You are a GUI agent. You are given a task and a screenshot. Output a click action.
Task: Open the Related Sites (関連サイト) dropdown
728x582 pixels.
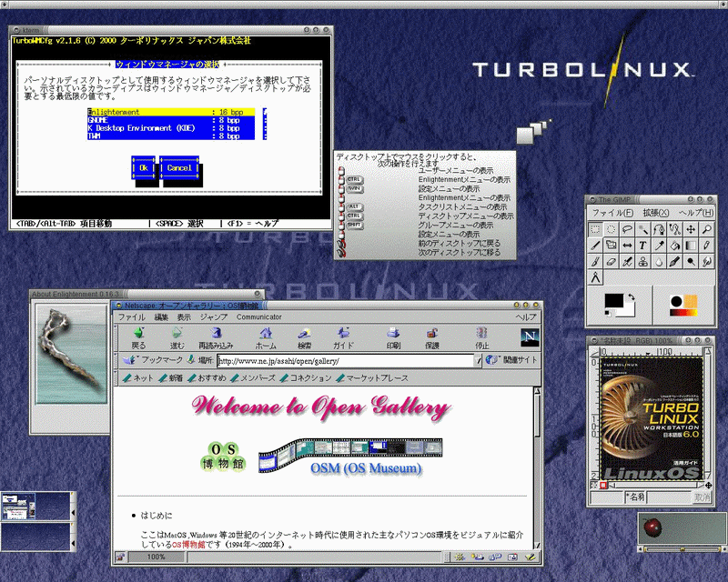(x=511, y=360)
